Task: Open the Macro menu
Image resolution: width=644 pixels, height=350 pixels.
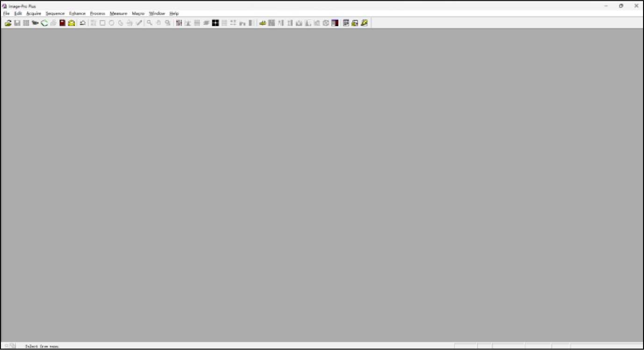Action: [x=138, y=14]
